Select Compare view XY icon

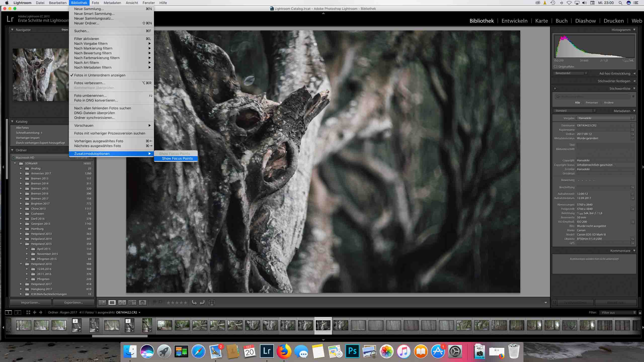pyautogui.click(x=122, y=302)
